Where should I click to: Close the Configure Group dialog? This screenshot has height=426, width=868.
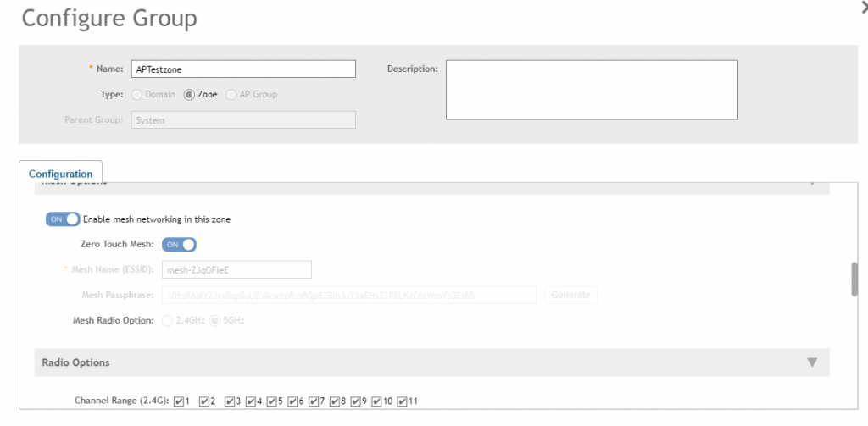point(863,6)
